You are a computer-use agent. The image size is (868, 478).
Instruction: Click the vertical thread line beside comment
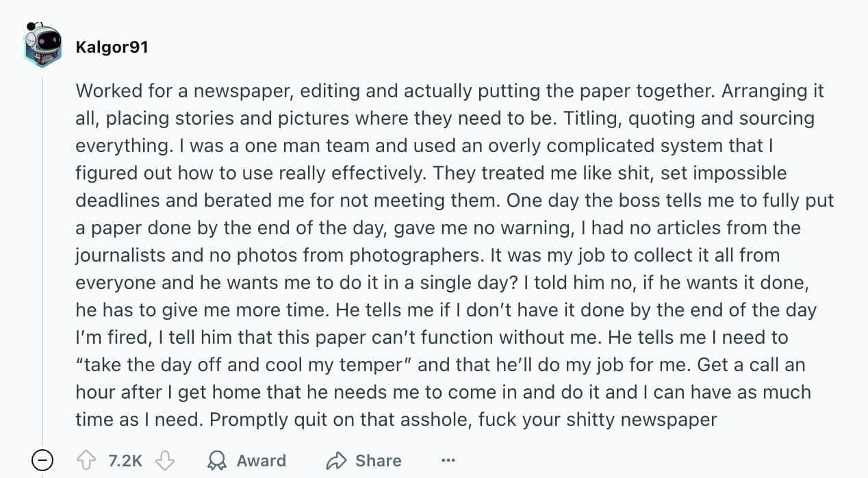42,260
